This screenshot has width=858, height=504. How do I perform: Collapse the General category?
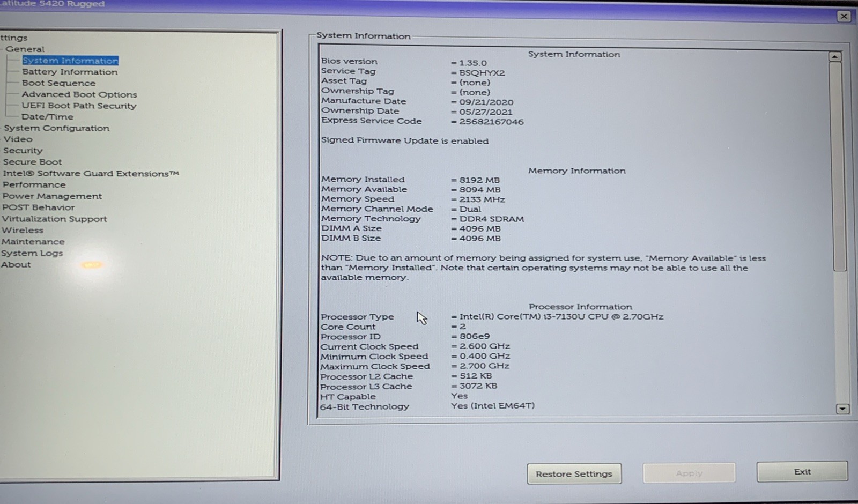[25, 49]
